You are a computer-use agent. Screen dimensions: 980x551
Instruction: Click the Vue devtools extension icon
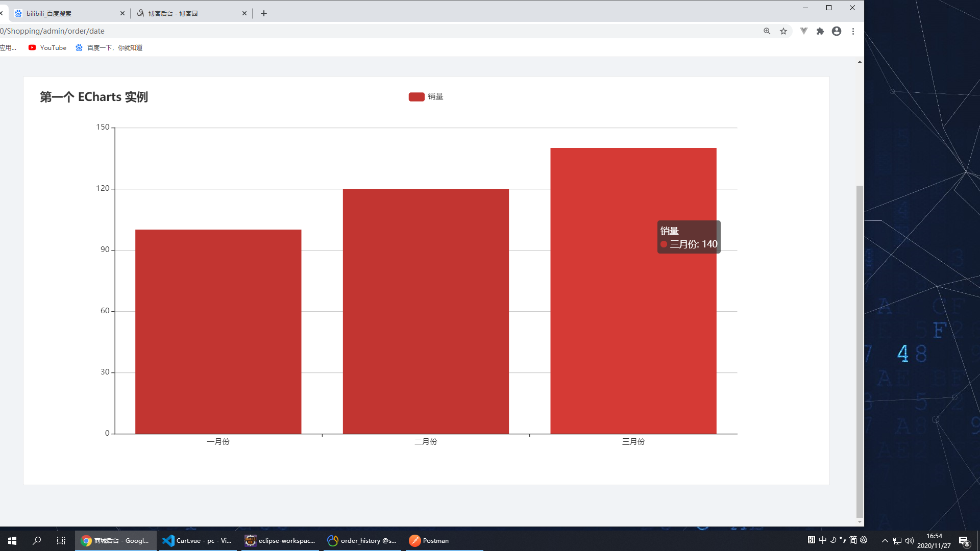click(804, 31)
